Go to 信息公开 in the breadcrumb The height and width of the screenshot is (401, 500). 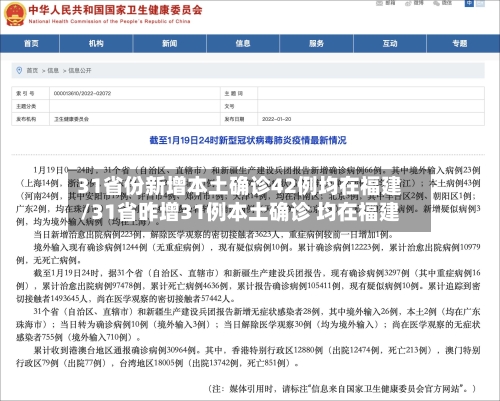click(x=80, y=70)
